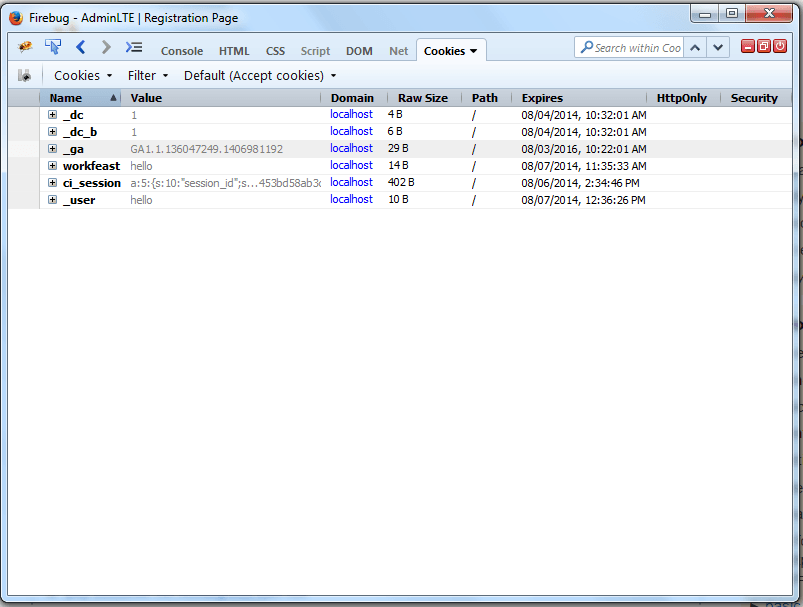Open the Filter dropdown
803x607 pixels.
tap(148, 76)
